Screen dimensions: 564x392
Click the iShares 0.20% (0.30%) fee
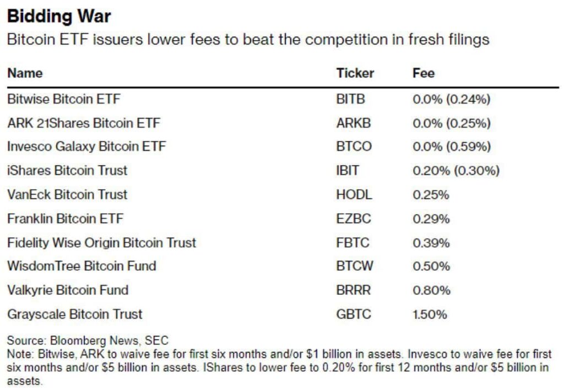(455, 171)
